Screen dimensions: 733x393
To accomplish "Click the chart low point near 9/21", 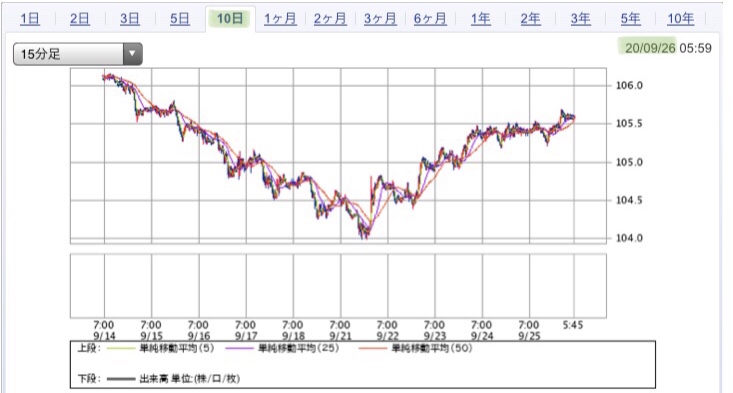I will [364, 236].
